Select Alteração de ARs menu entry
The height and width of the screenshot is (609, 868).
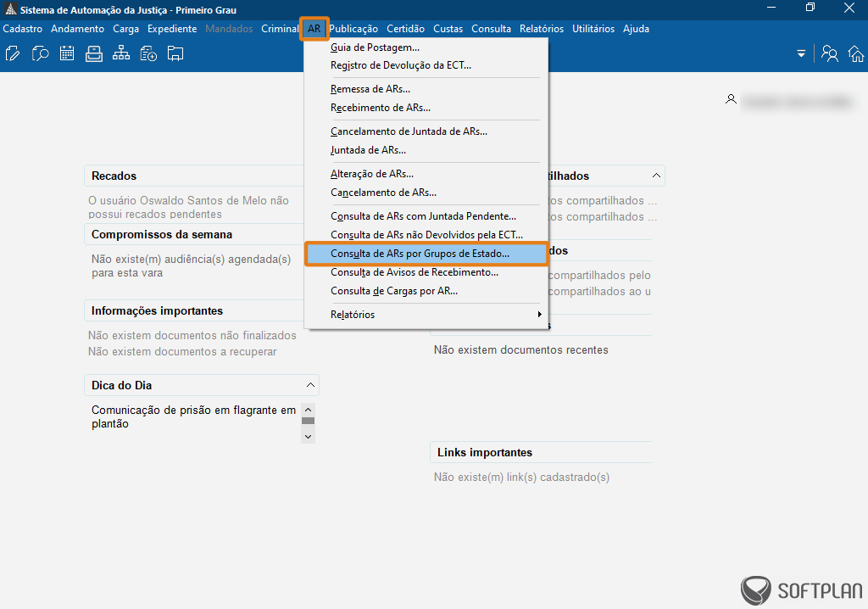(426, 174)
